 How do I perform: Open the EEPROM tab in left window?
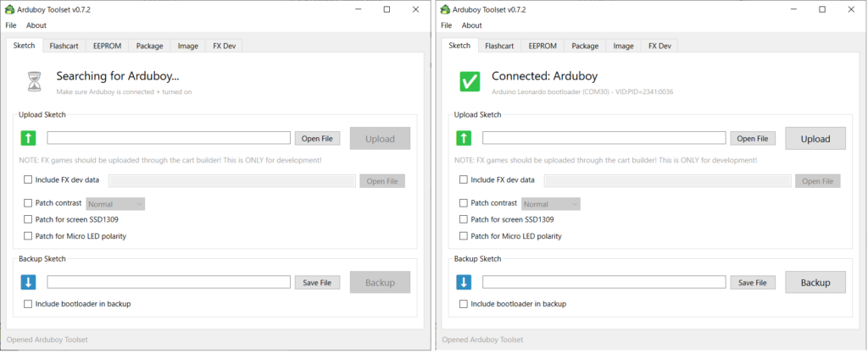tap(107, 46)
